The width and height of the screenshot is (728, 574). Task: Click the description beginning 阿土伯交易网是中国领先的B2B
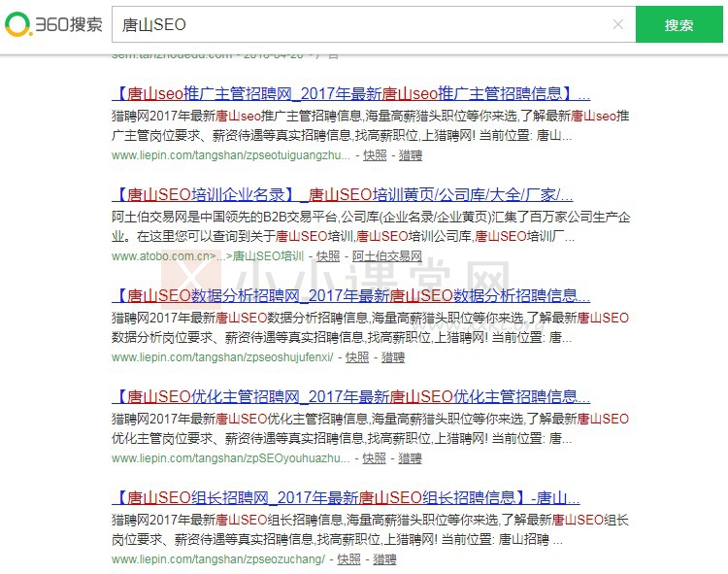coord(371,226)
